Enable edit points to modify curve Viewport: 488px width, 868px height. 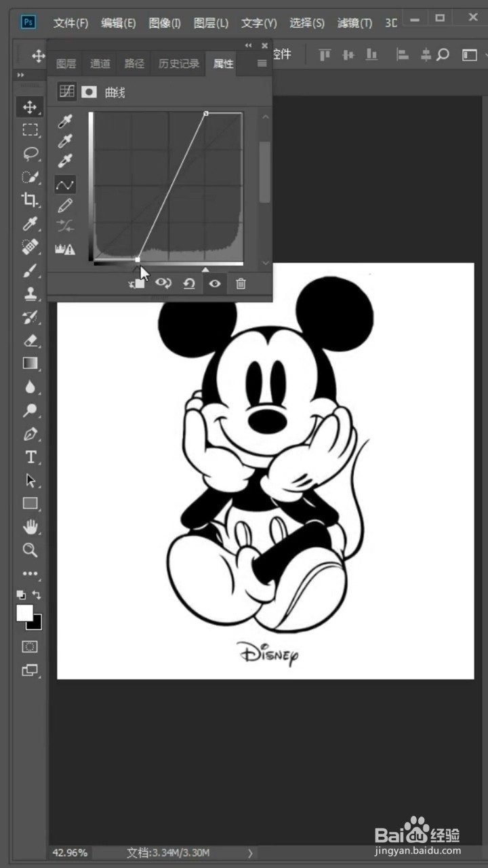tap(66, 184)
